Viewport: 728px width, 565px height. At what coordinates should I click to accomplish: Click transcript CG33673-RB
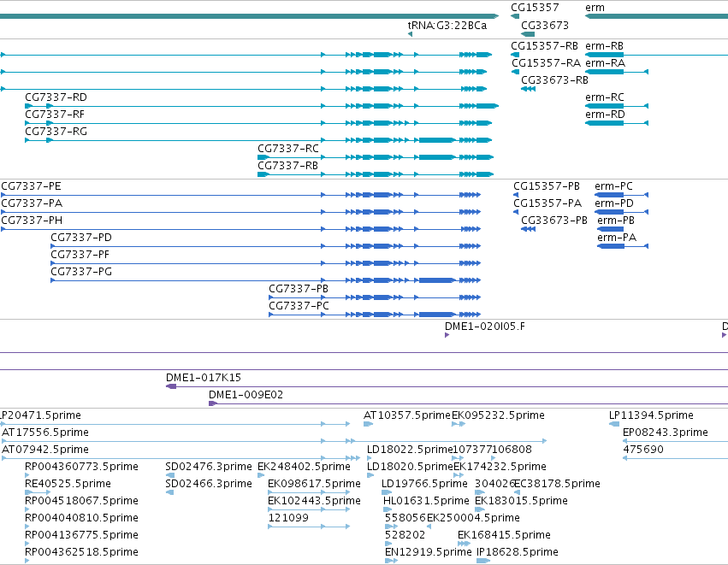pos(554,80)
